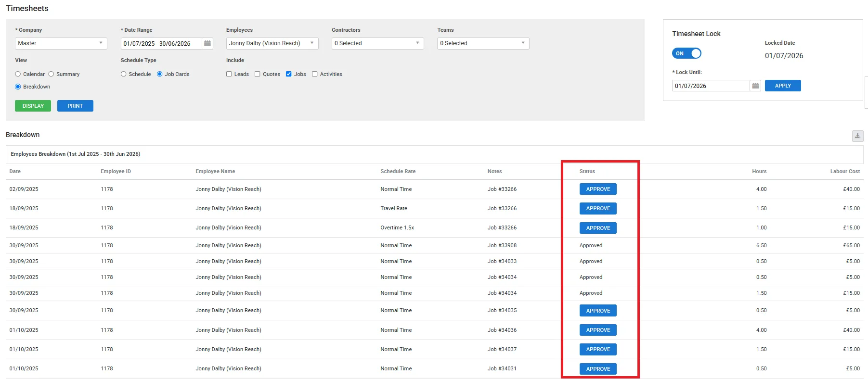Tick the Activities checkbox

[315, 74]
